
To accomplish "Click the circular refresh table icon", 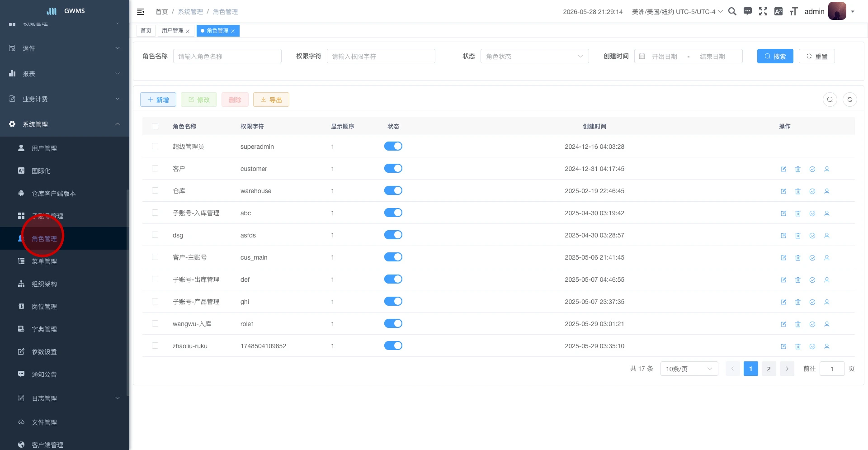I will [850, 99].
